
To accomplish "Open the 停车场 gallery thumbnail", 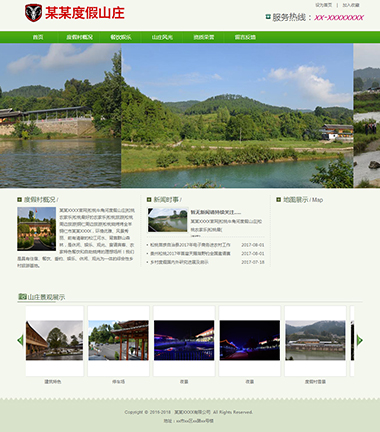I will (x=118, y=340).
